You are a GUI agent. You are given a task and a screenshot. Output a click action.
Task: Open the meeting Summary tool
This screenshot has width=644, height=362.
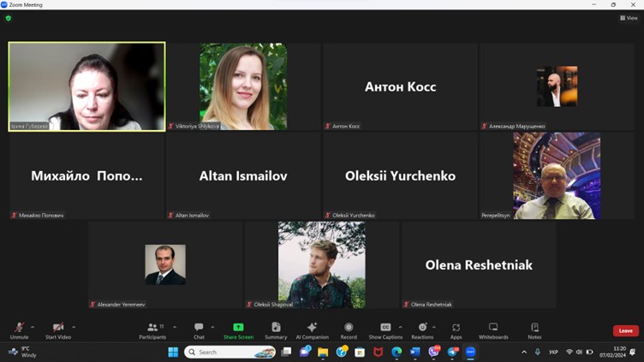point(276,329)
